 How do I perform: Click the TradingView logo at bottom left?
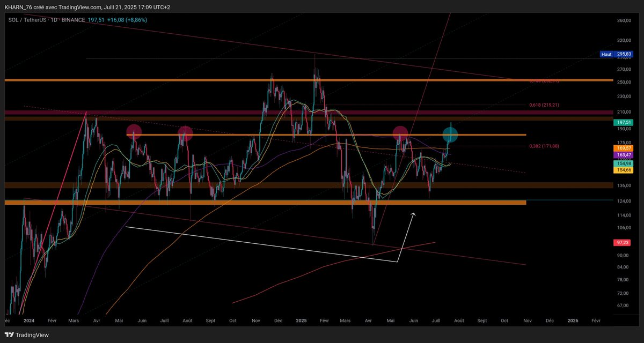(27, 334)
